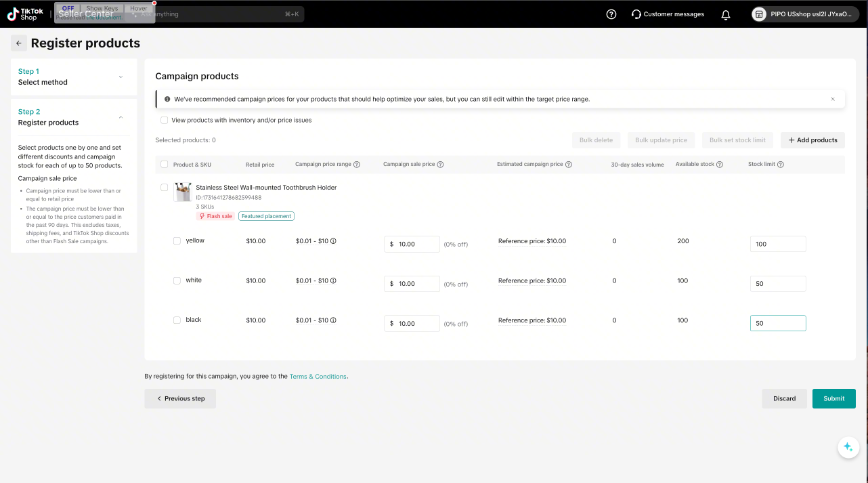Open the notifications bell
Viewport: 868px width, 483px height.
[x=726, y=14]
